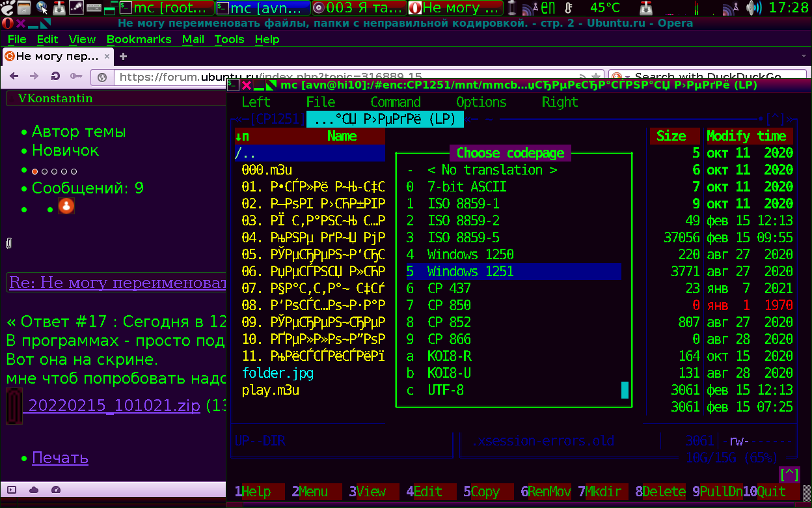The height and width of the screenshot is (508, 812).
Task: Open mc Left menu
Action: click(256, 102)
